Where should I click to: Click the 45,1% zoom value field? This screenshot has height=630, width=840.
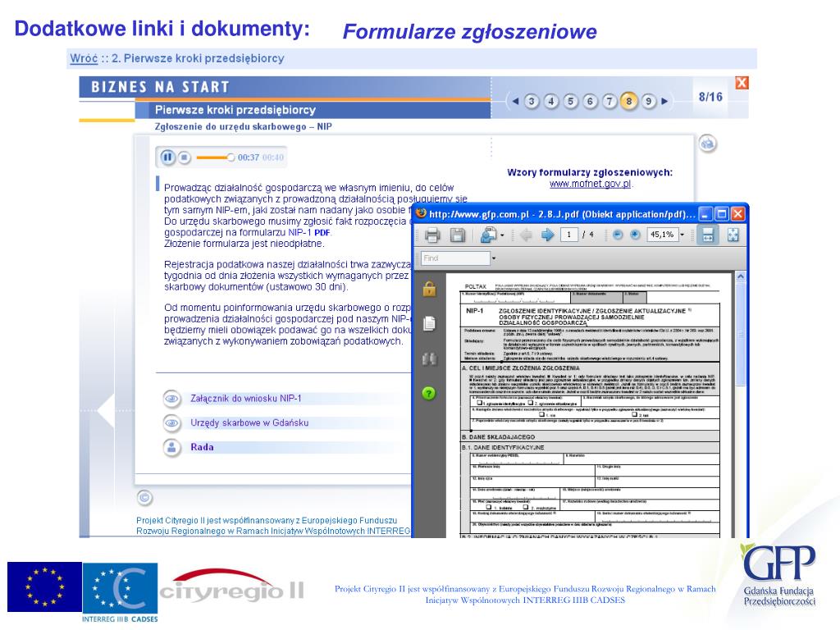(x=662, y=235)
